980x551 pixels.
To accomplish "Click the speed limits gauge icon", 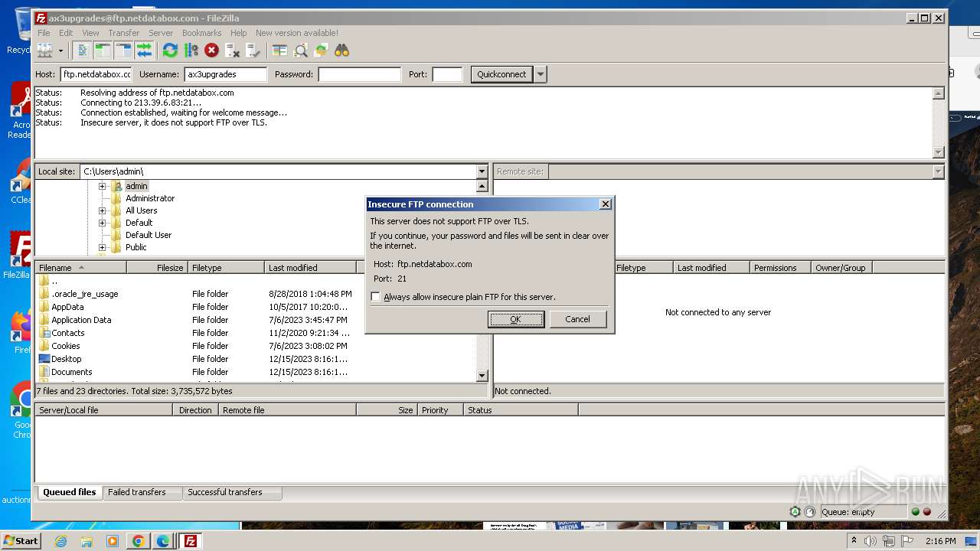I will pyautogui.click(x=810, y=512).
